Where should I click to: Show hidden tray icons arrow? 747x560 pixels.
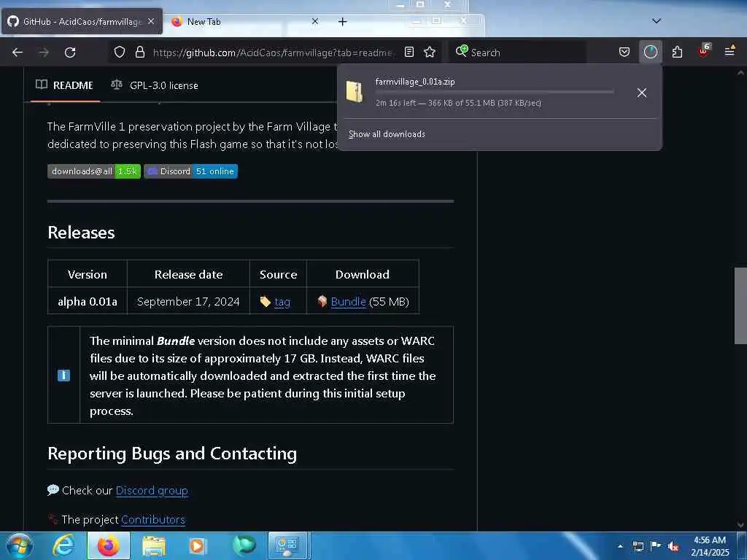pos(620,546)
